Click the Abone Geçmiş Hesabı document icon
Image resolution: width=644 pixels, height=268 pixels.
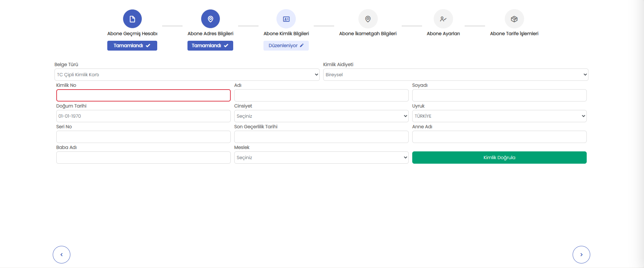tap(132, 19)
